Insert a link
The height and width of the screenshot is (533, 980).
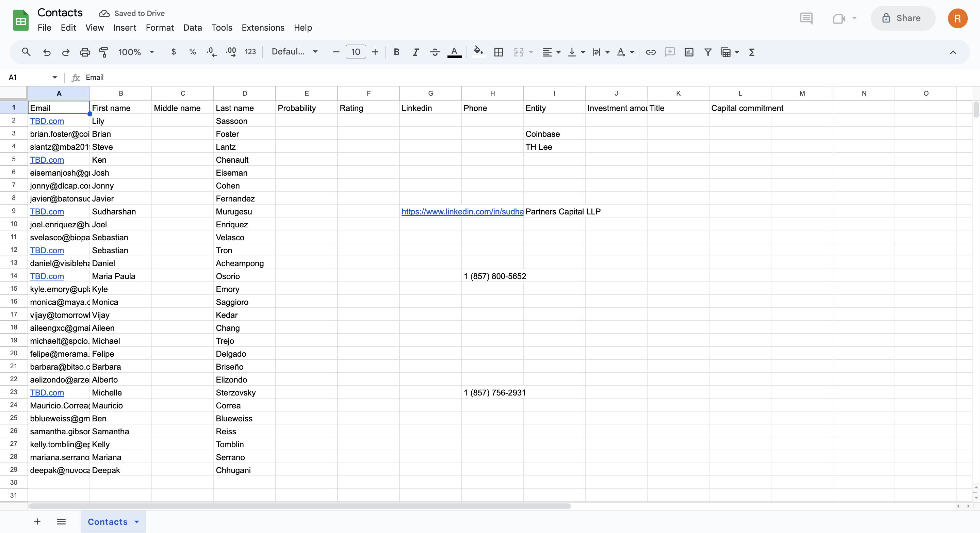pos(651,52)
